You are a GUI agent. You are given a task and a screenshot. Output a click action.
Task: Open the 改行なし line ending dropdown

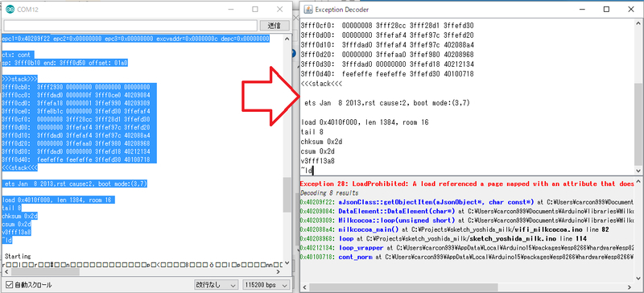pos(216,285)
